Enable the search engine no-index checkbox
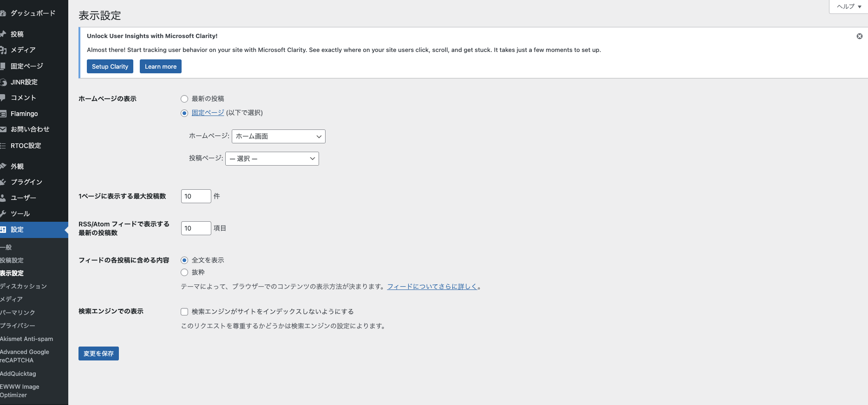The image size is (868, 405). [x=184, y=312]
